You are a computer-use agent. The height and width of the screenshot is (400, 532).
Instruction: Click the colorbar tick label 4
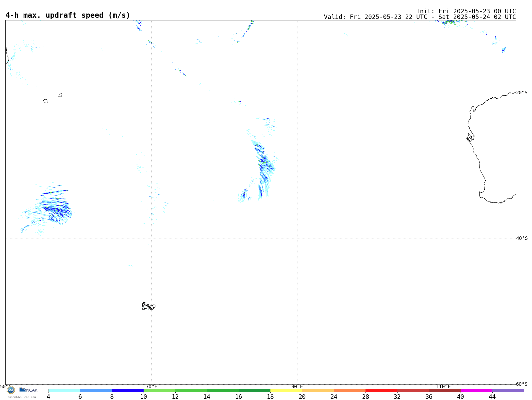pyautogui.click(x=49, y=397)
